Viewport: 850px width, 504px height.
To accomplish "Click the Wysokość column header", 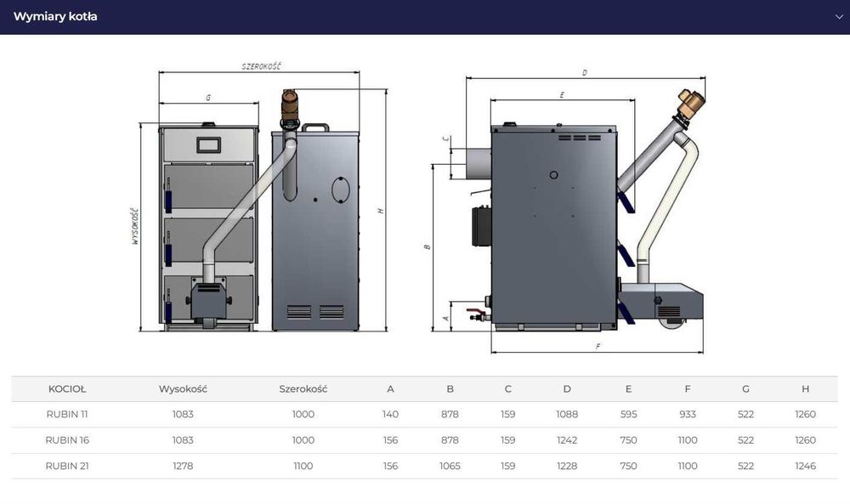I will click(x=184, y=389).
